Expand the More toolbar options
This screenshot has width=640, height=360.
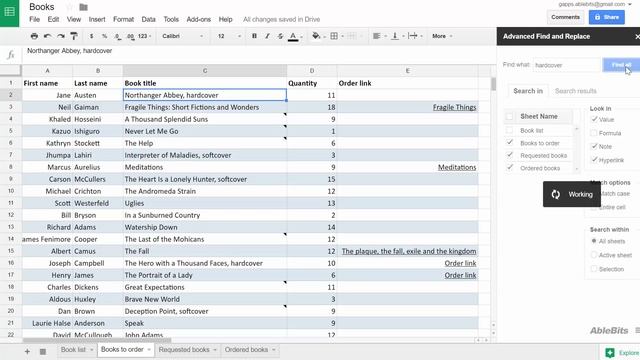tap(442, 36)
